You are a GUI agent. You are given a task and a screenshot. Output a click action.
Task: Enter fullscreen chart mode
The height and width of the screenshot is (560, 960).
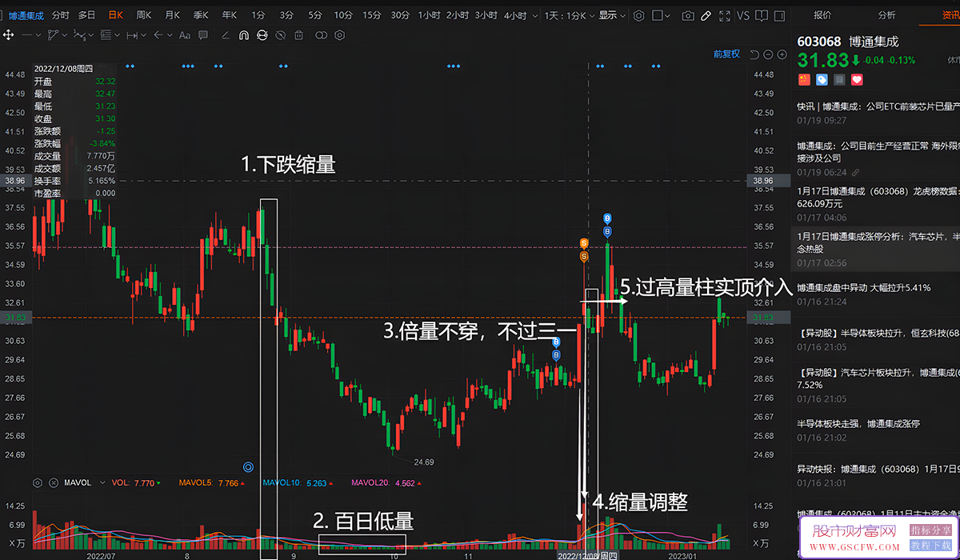[x=725, y=15]
